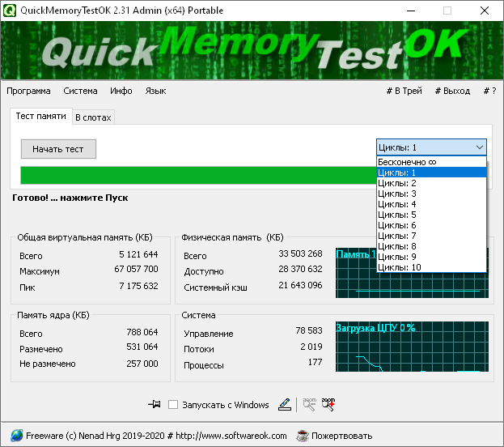Click the zoom in magnifier icon
This screenshot has height=447, width=504.
(328, 405)
